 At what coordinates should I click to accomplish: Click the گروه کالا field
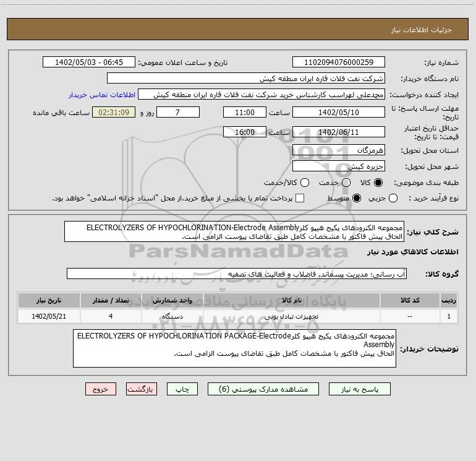coord(237,274)
